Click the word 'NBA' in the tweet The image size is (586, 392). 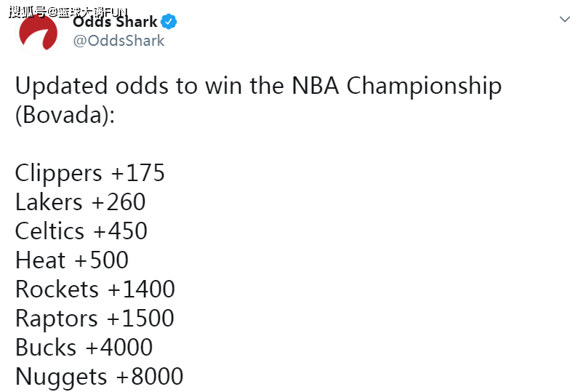point(316,86)
